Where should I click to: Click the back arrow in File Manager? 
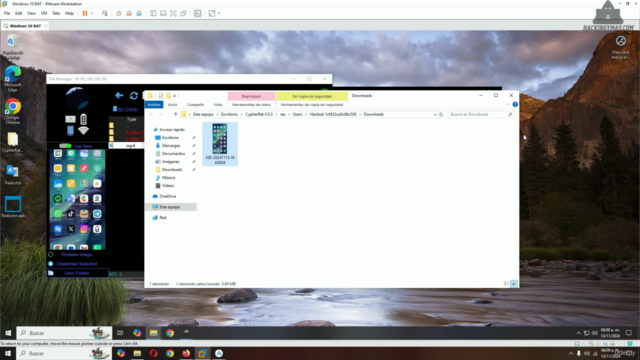[119, 96]
